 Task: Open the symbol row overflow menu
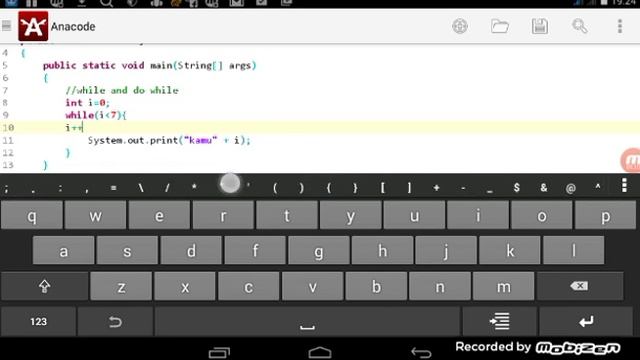tap(624, 186)
